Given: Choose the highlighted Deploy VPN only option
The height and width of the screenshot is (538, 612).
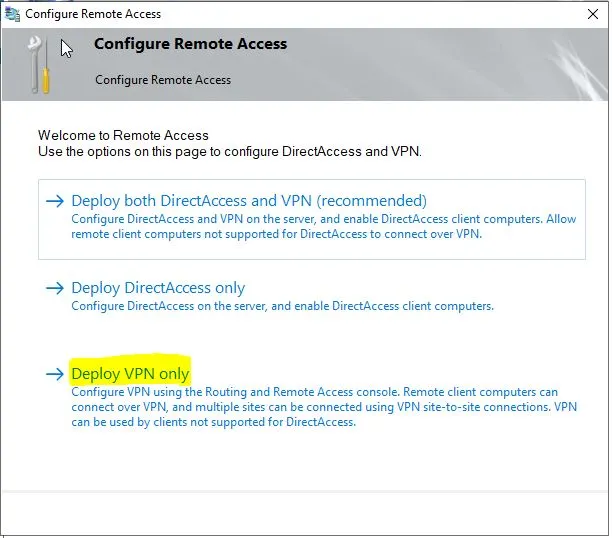Looking at the screenshot, I should tap(130, 374).
